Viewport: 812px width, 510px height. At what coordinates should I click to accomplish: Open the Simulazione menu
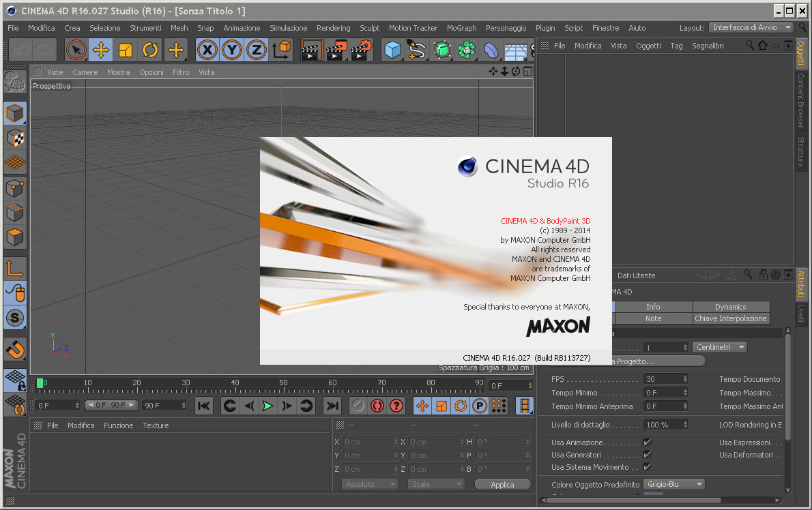click(289, 28)
